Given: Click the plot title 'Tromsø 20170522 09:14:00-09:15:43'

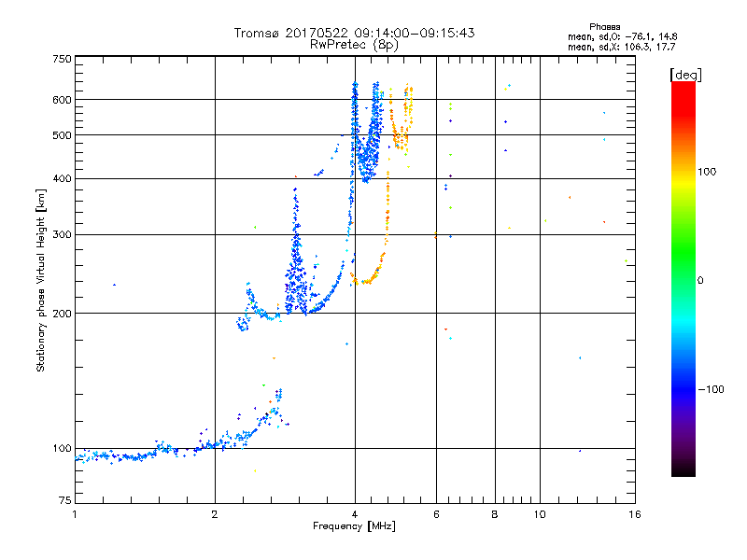Looking at the screenshot, I should (x=355, y=33).
